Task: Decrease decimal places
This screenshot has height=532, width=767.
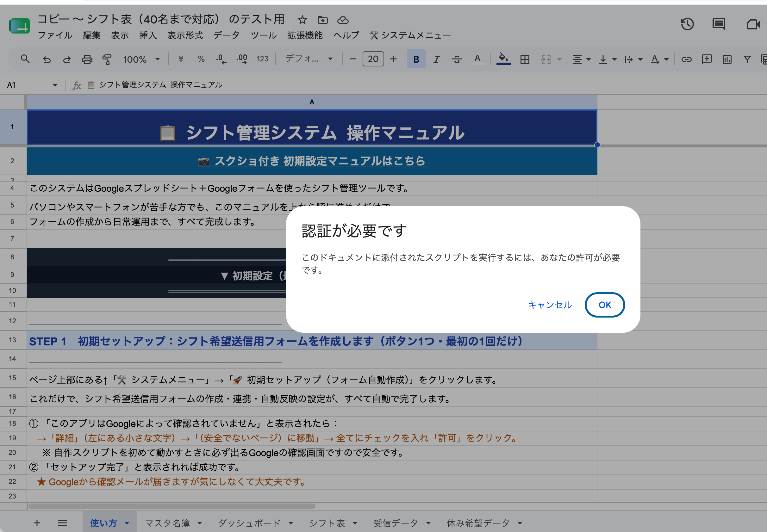Action: coord(221,59)
